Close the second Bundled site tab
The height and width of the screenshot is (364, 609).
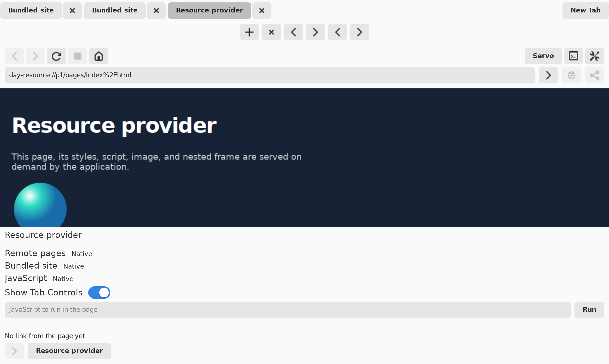156,11
